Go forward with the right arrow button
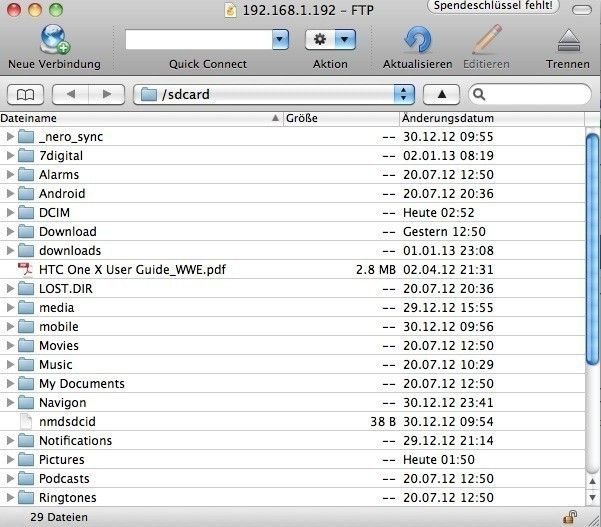 coord(107,94)
